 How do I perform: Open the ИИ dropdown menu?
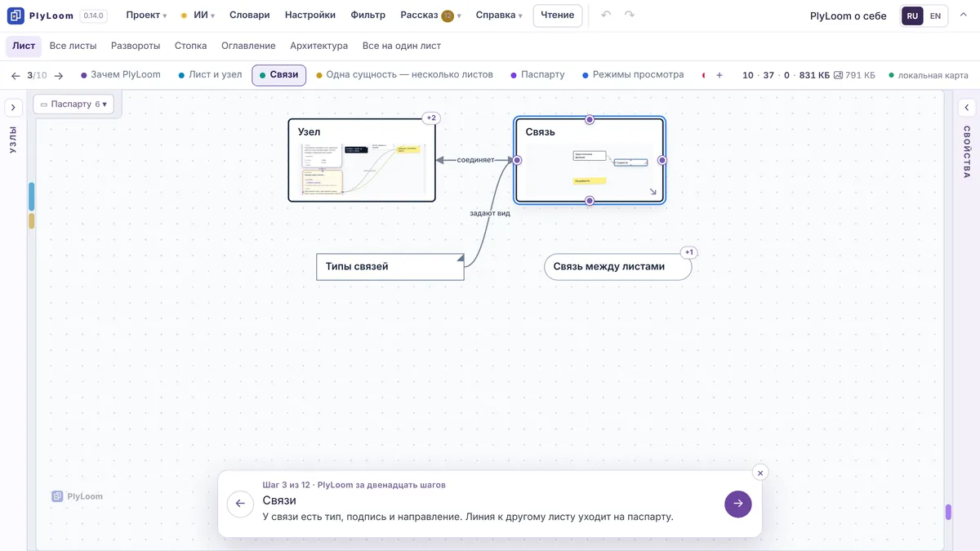pos(198,16)
